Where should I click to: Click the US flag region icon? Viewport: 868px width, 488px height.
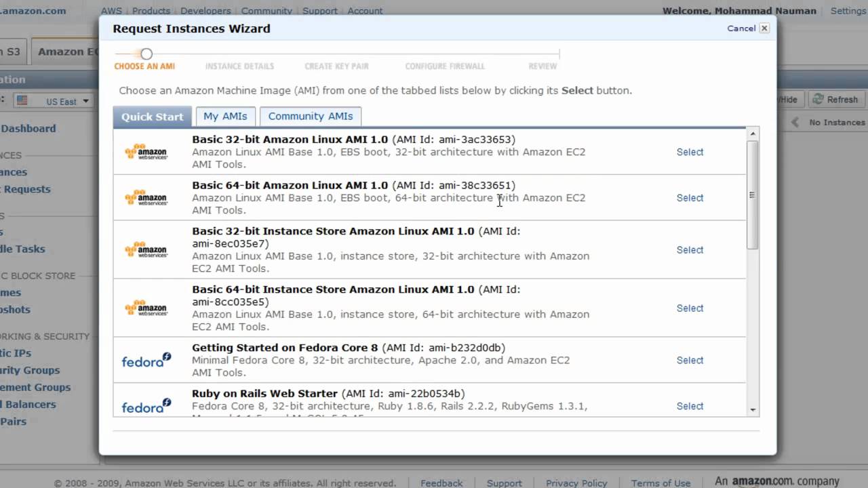[22, 101]
